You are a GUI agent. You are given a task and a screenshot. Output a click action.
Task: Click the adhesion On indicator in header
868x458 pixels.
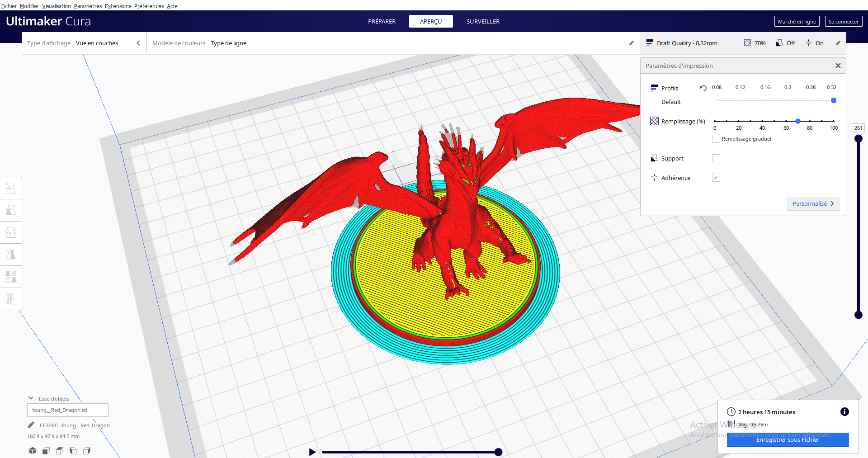815,43
